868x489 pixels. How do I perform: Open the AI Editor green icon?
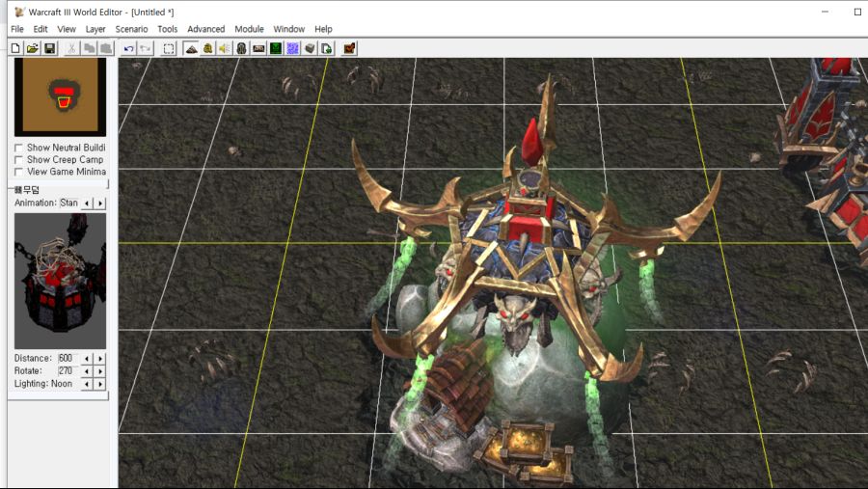pyautogui.click(x=276, y=49)
